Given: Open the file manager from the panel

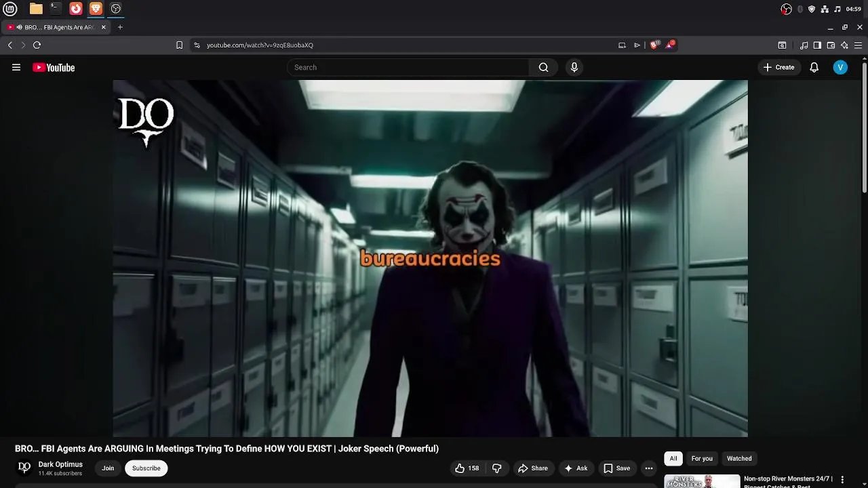Looking at the screenshot, I should tap(36, 9).
